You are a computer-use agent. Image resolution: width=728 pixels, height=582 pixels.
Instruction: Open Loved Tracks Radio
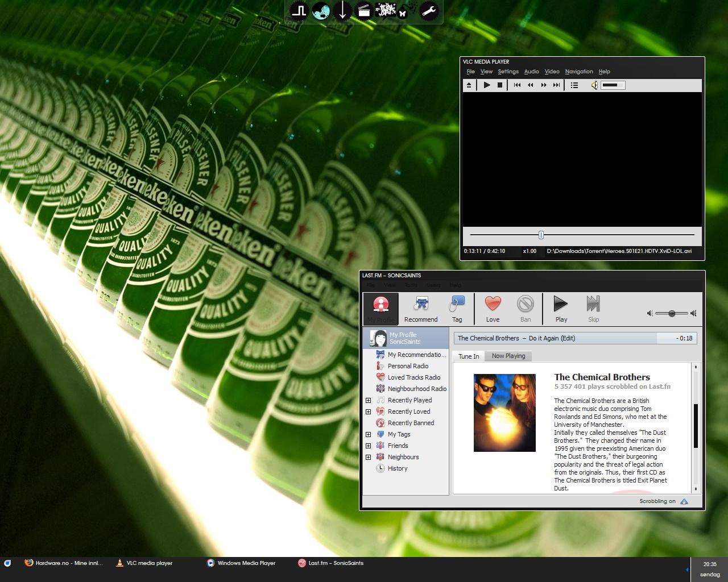click(x=413, y=377)
